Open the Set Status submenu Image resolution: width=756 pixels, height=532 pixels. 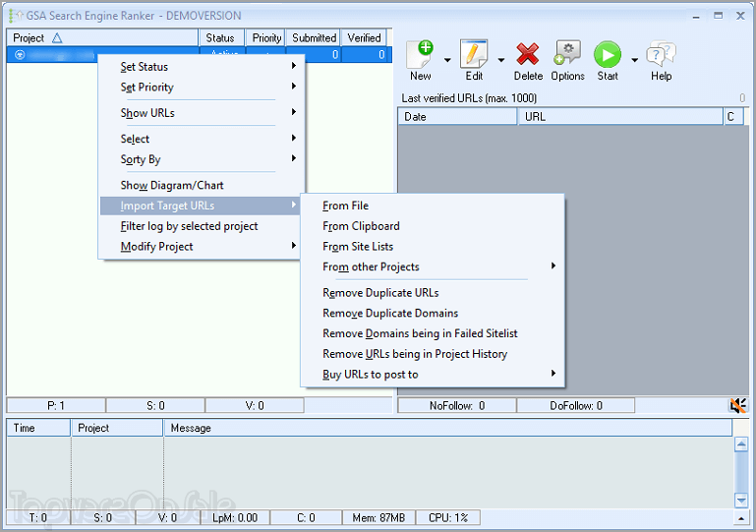click(202, 67)
